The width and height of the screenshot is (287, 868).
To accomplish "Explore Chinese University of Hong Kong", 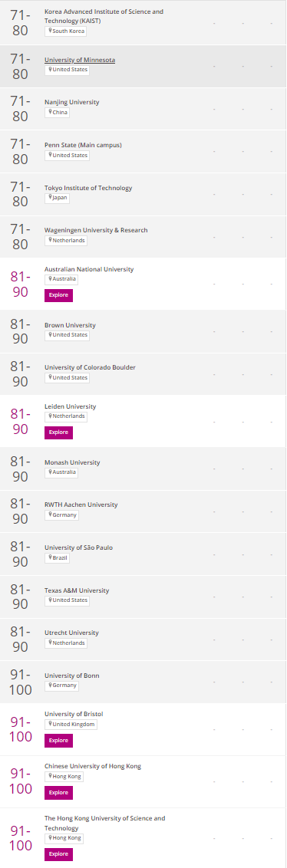I will (x=58, y=793).
